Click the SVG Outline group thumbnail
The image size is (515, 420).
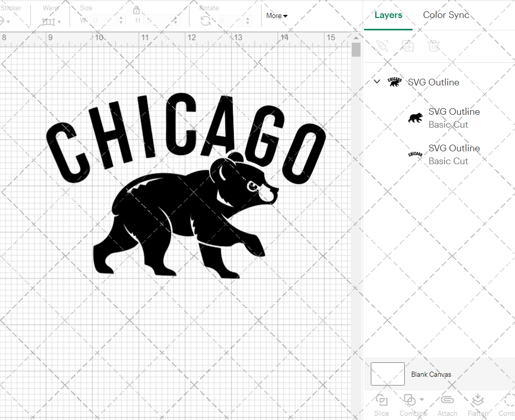[394, 82]
